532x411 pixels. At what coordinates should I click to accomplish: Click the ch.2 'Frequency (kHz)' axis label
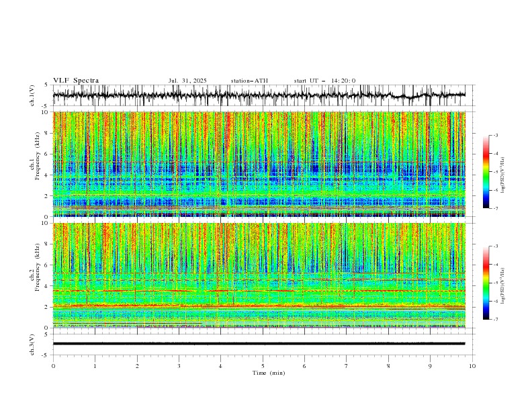[37, 267]
